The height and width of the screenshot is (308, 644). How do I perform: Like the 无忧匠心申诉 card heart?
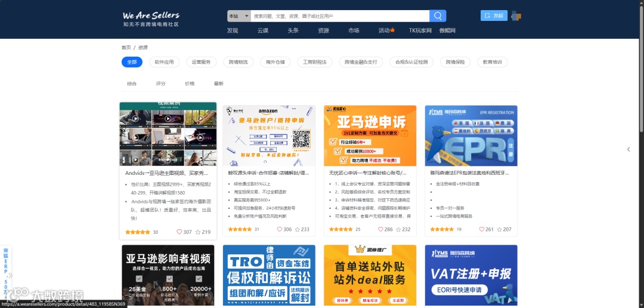coord(380,229)
